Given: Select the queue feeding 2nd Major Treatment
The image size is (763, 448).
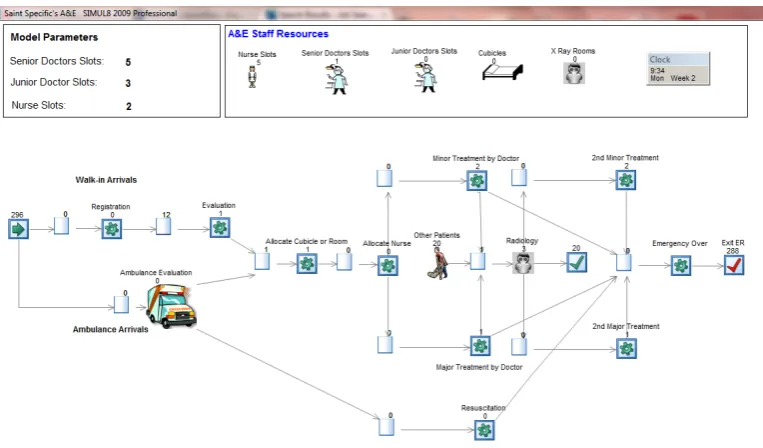Looking at the screenshot, I should click(x=519, y=346).
